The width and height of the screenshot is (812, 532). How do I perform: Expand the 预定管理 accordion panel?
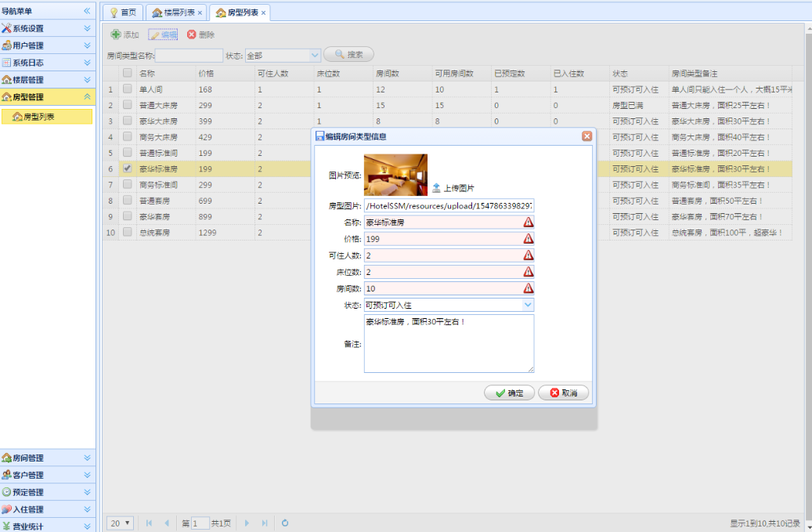tap(48, 492)
